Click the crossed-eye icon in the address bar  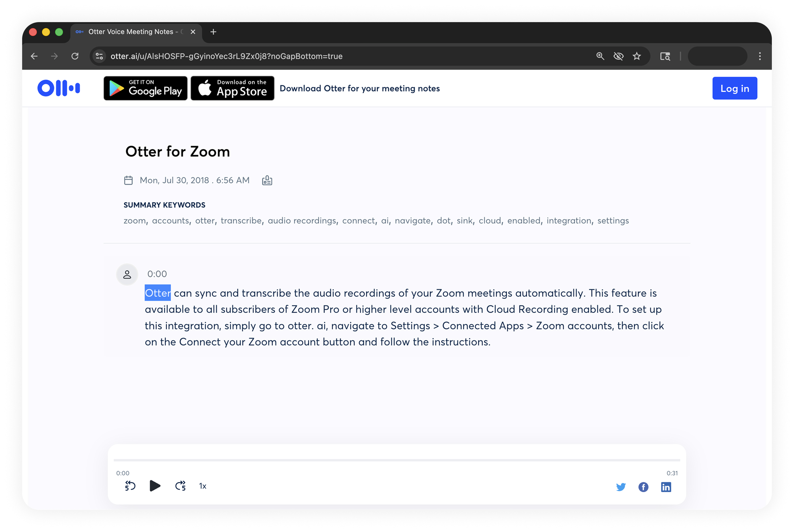pyautogui.click(x=618, y=56)
